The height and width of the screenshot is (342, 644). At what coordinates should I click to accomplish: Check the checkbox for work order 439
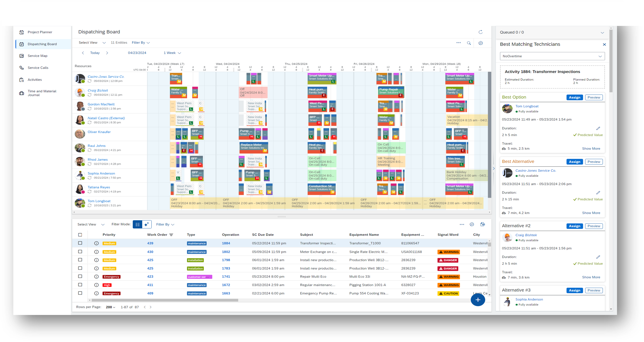point(80,243)
